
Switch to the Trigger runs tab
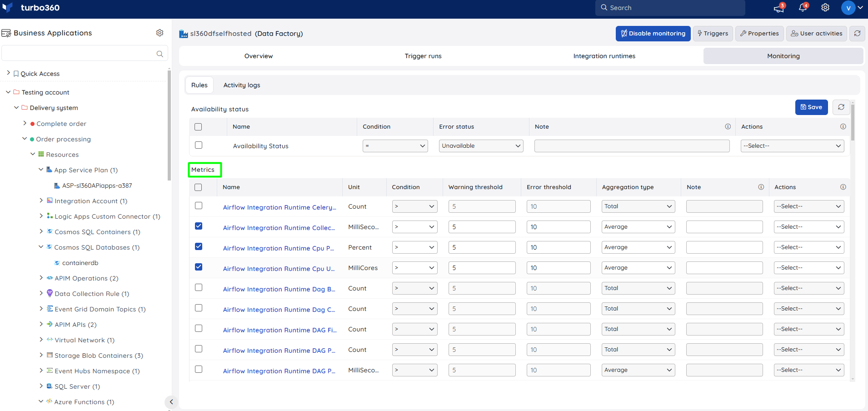[423, 56]
